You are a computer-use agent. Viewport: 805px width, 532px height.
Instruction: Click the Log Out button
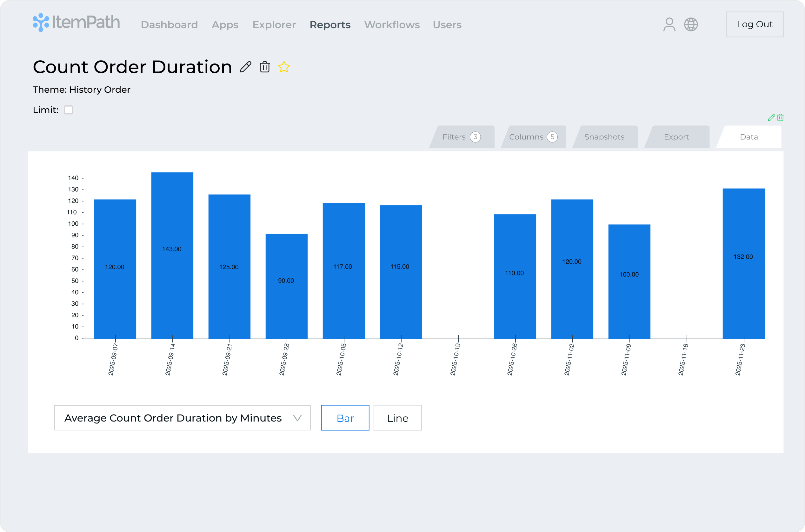[x=755, y=24]
